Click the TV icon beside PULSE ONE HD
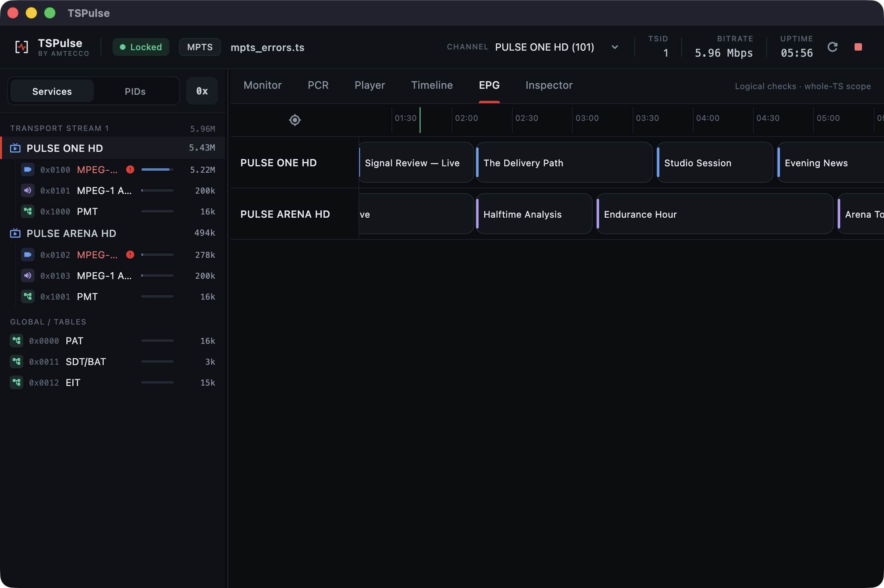884x588 pixels. (x=15, y=148)
